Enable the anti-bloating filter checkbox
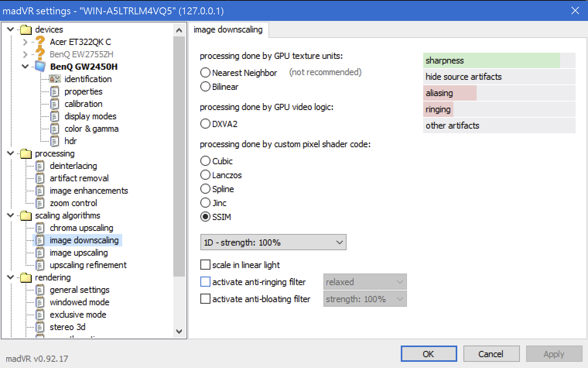The width and height of the screenshot is (588, 368). (x=205, y=299)
